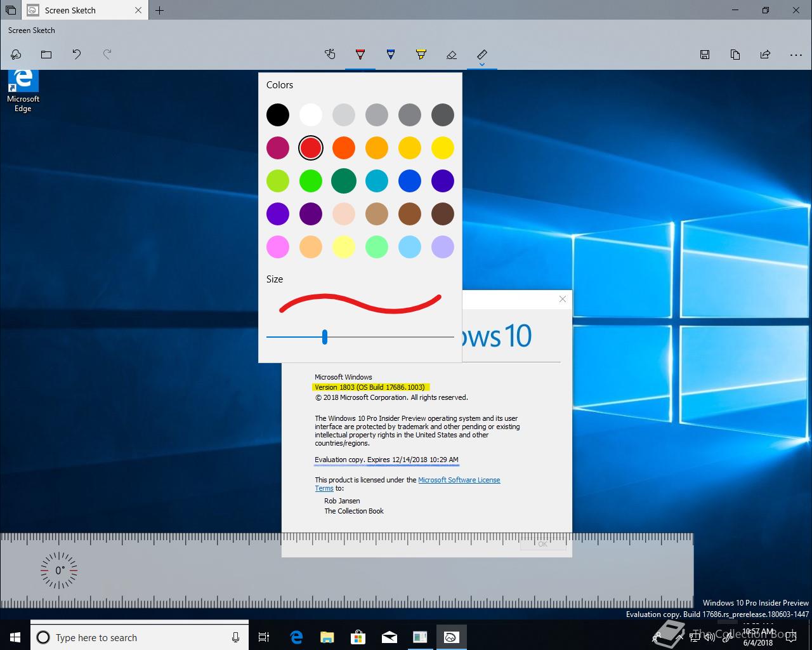
Task: Click the Terms link in winver dialog
Action: [324, 488]
